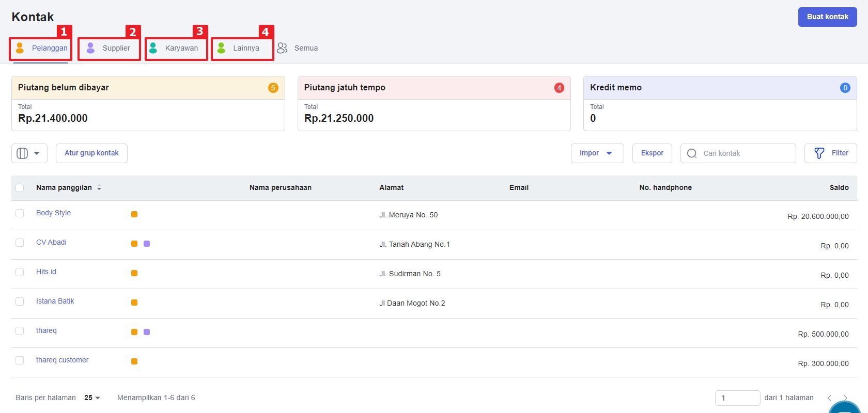
Task: Show the Semua contacts tab
Action: [x=298, y=48]
